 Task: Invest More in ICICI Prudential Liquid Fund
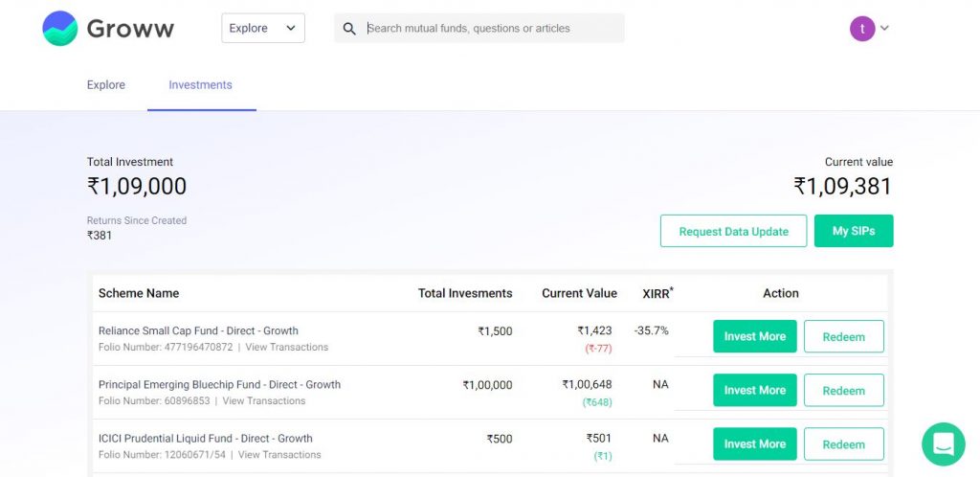755,443
